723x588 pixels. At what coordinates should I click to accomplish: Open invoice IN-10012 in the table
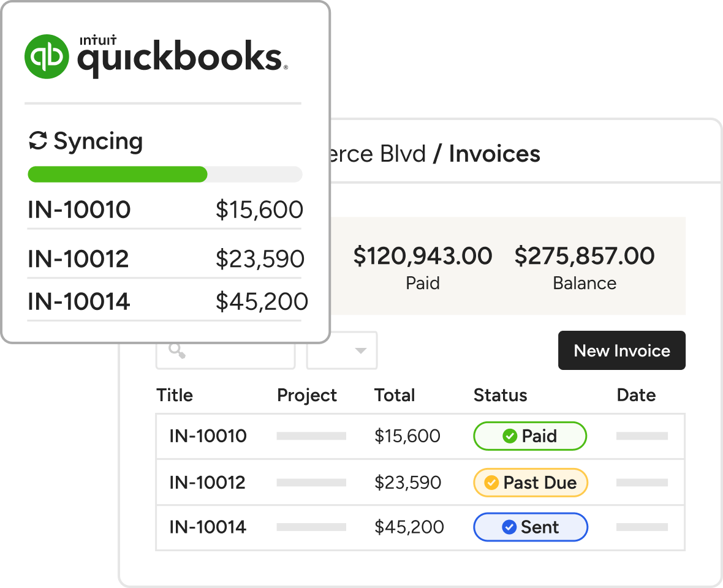(207, 483)
